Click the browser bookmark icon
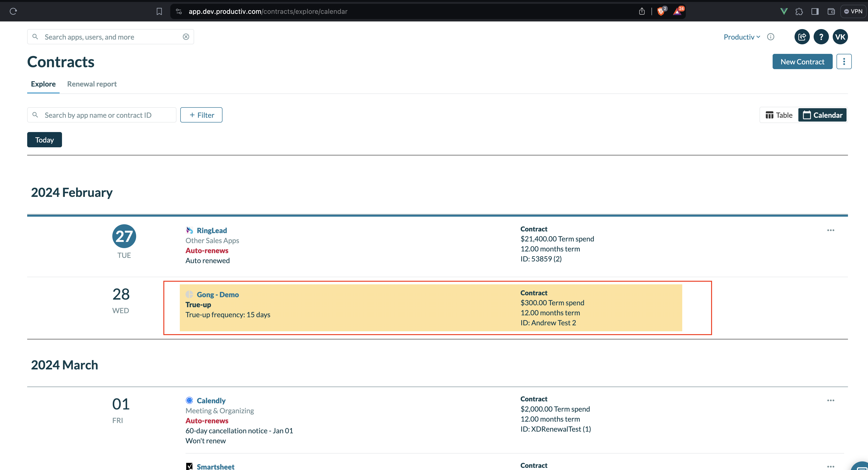 [x=159, y=11]
